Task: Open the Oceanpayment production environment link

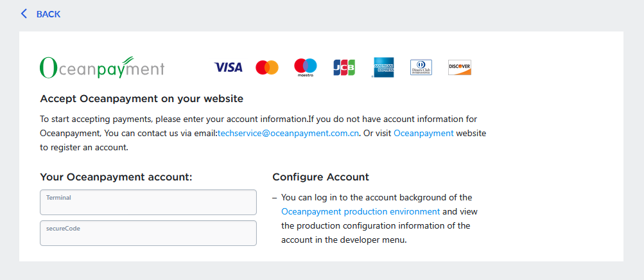Action: tap(360, 211)
